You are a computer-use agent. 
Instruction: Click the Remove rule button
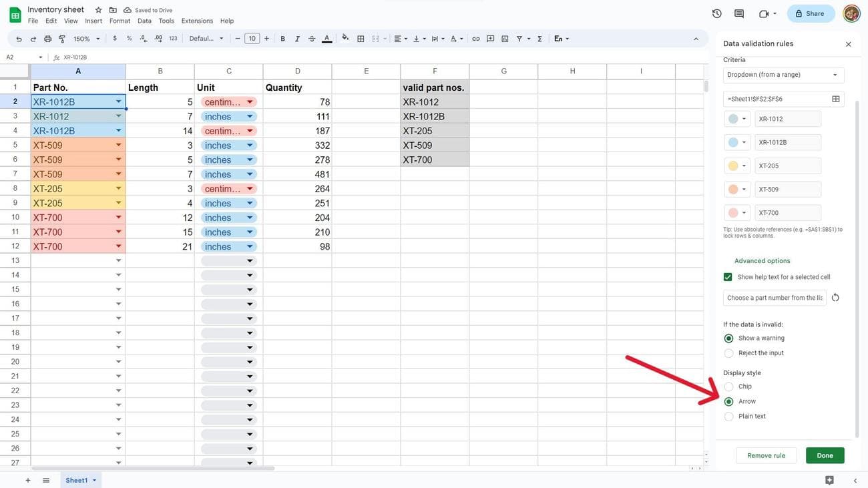(x=766, y=455)
